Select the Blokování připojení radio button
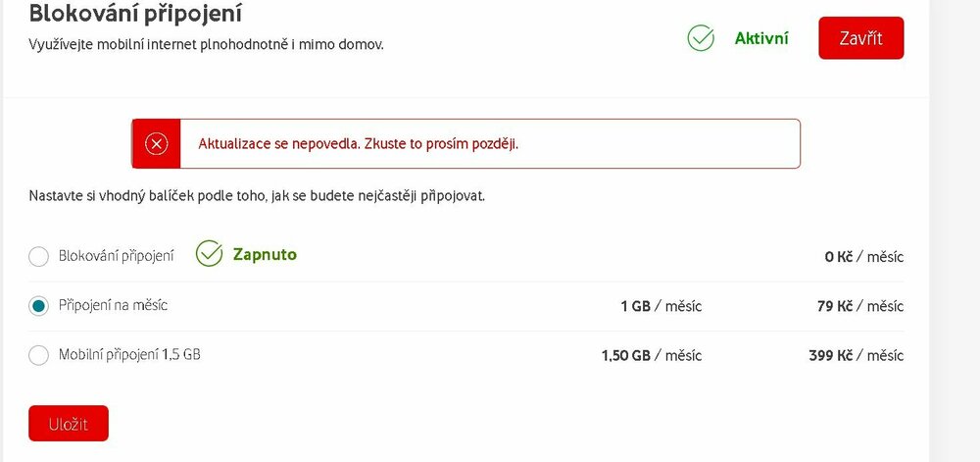Viewport: 980px width, 462px height. click(39, 257)
